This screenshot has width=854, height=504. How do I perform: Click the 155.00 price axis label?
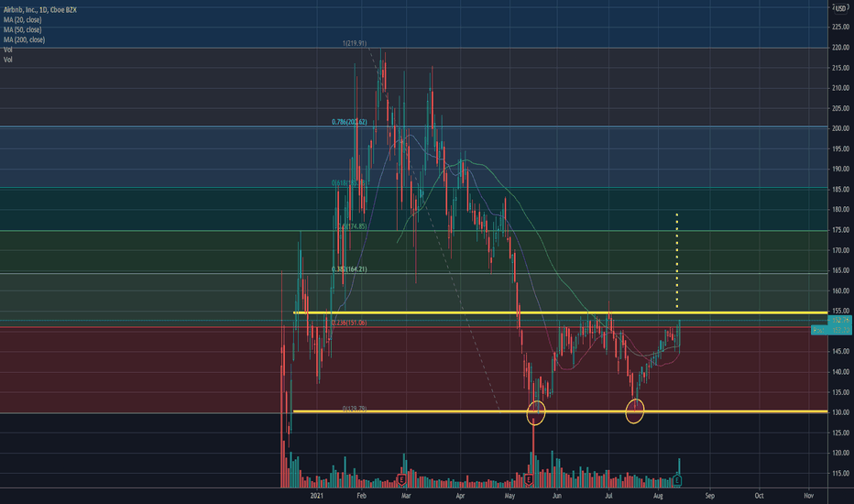840,312
